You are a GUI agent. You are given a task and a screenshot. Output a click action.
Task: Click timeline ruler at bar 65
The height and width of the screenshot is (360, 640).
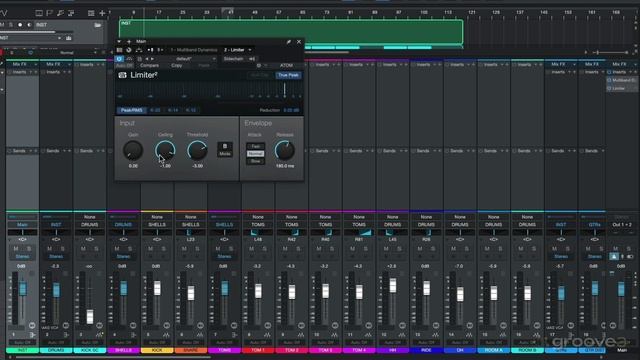(x=302, y=12)
